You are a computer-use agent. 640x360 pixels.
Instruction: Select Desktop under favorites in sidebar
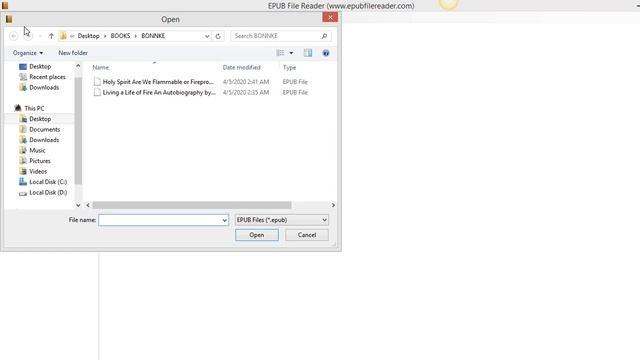tap(40, 66)
